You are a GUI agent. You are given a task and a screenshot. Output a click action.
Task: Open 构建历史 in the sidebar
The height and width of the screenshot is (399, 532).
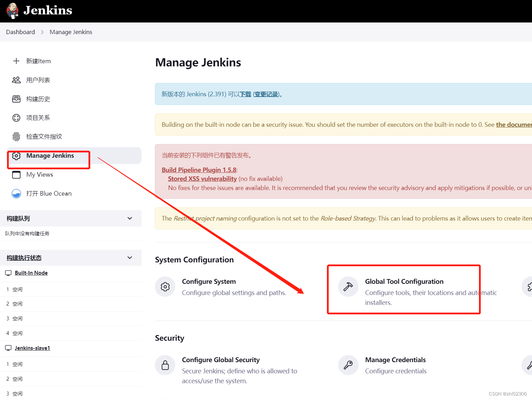[x=38, y=99]
